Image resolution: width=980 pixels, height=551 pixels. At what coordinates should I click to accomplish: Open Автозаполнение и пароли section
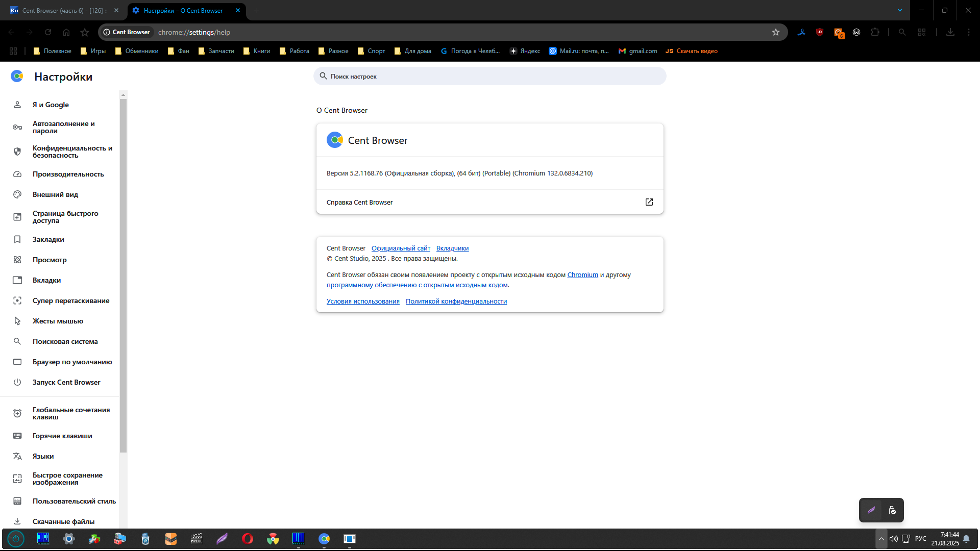click(60, 127)
